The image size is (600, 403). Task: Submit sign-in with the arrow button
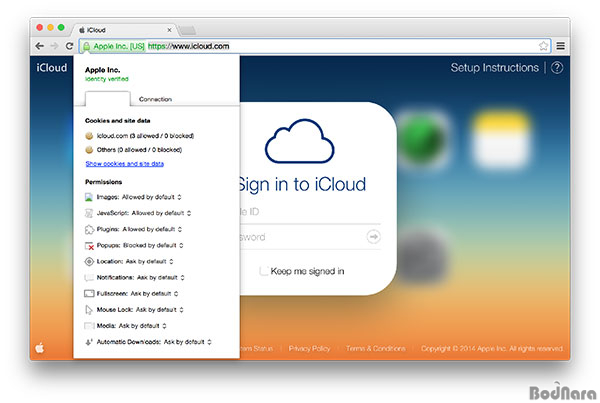click(x=373, y=237)
